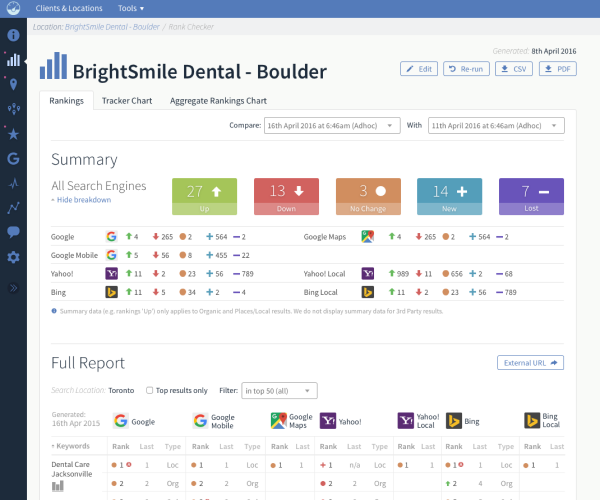The width and height of the screenshot is (600, 500).
Task: Select the purple 7 Lost summary tile
Action: pos(532,196)
